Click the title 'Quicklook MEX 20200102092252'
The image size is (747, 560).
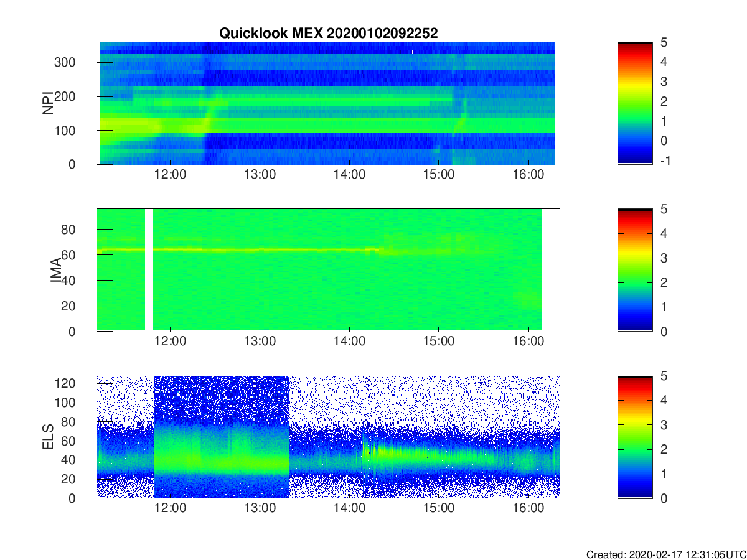click(x=328, y=34)
